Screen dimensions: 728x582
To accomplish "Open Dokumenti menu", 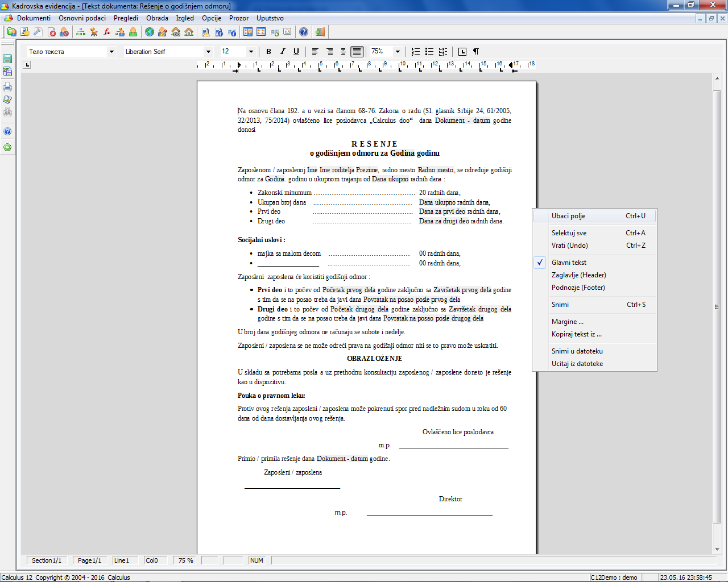I will pyautogui.click(x=34, y=18).
